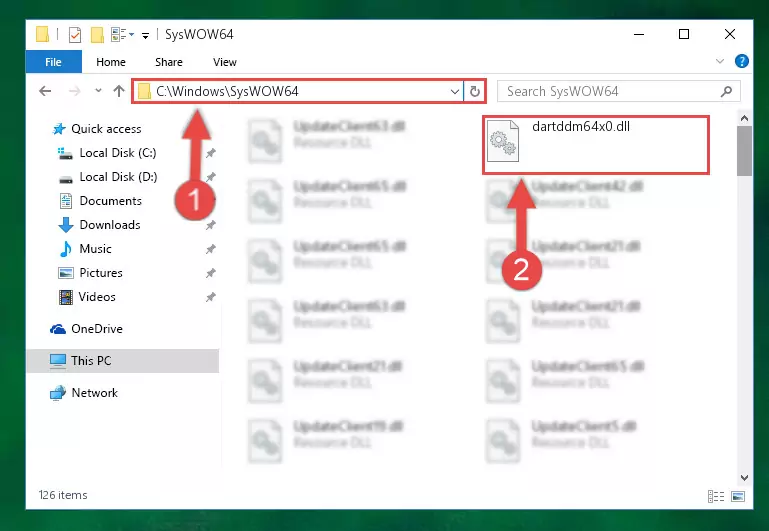Screen dimensions: 769x531
Task: Open the recent locations dropdown arrow
Action: click(x=98, y=90)
